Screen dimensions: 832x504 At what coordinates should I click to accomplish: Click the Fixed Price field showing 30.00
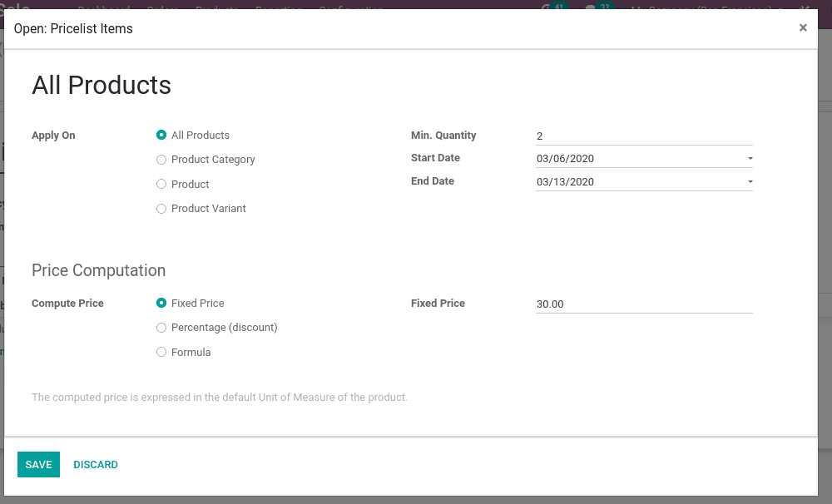tap(644, 304)
